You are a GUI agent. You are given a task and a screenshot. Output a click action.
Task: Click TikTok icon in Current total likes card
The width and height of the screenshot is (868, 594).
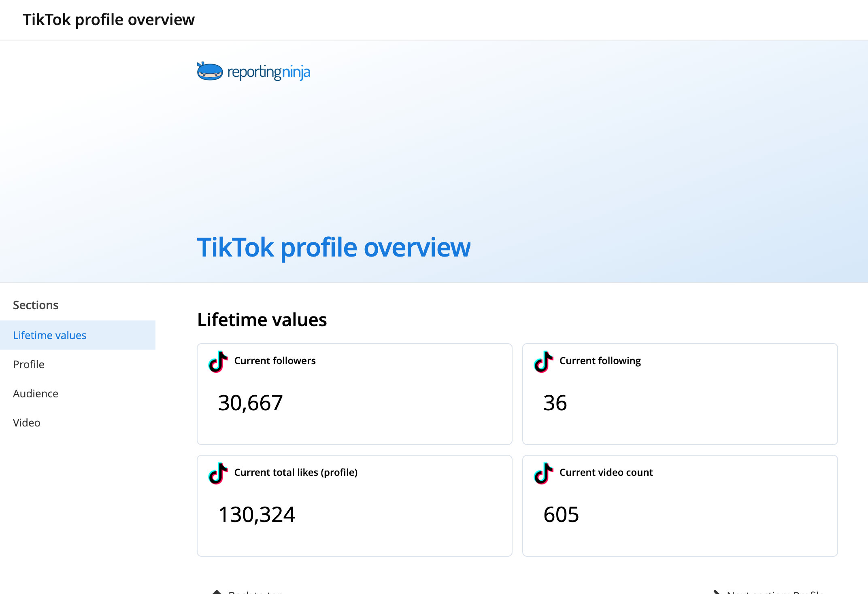point(218,473)
